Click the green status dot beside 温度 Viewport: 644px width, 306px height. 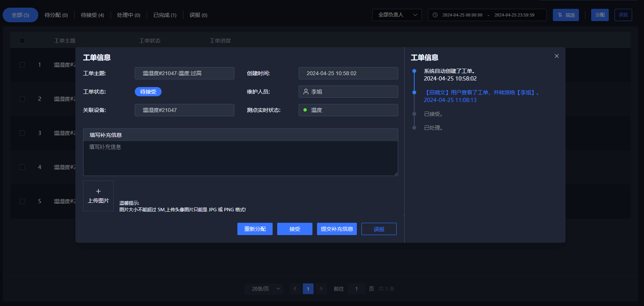pos(305,110)
